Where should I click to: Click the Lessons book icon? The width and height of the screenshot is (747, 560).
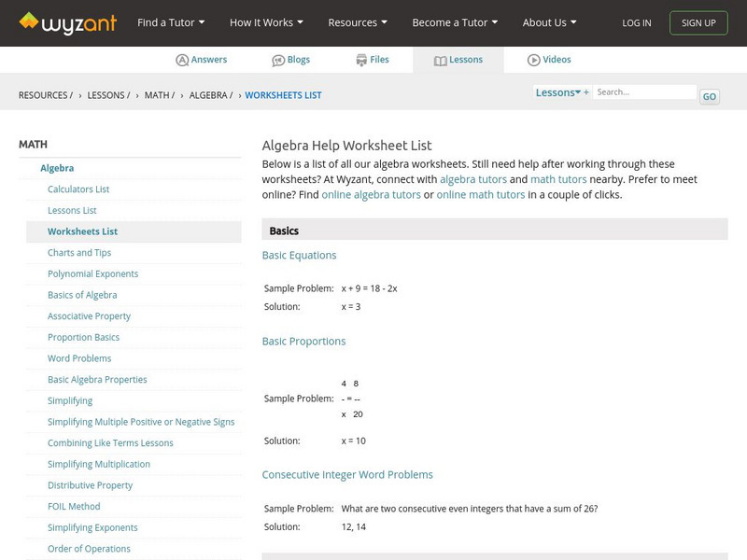click(x=441, y=61)
